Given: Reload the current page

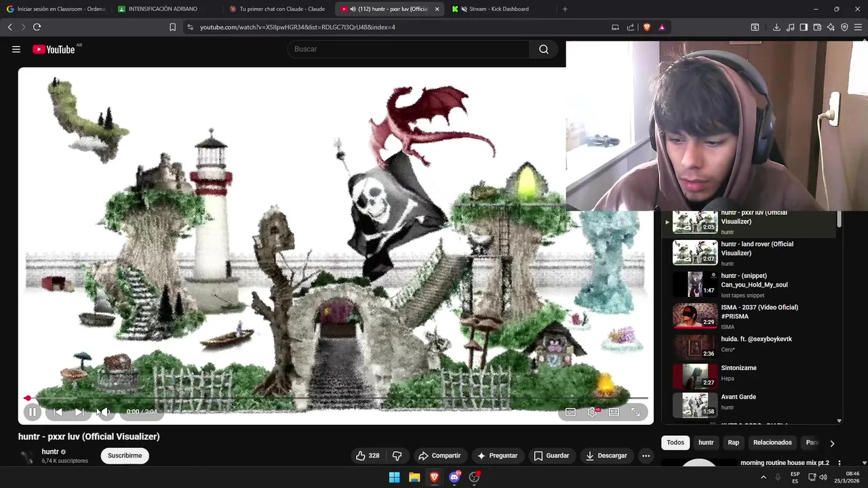Looking at the screenshot, I should 37,27.
